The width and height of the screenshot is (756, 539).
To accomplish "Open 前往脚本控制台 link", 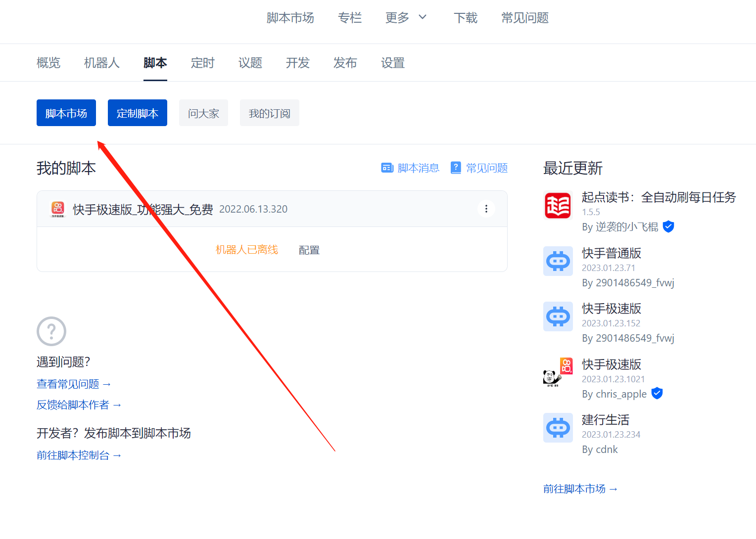I will tap(79, 455).
